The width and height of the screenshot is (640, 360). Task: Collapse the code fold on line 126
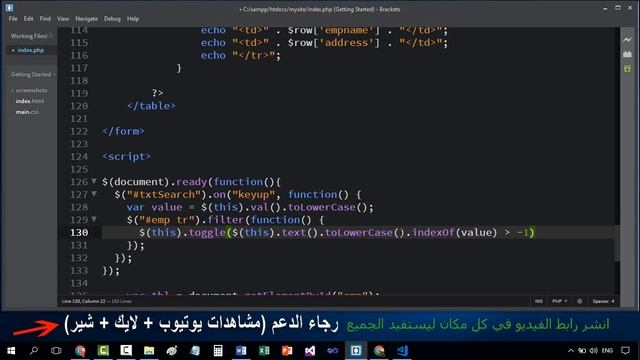pyautogui.click(x=94, y=181)
